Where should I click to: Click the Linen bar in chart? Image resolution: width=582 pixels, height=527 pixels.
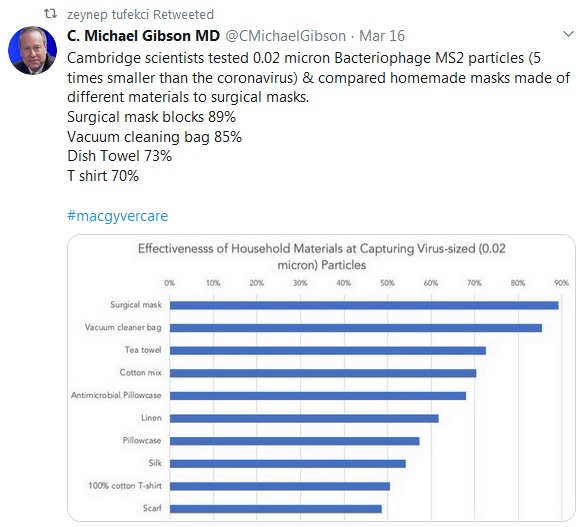tap(304, 419)
